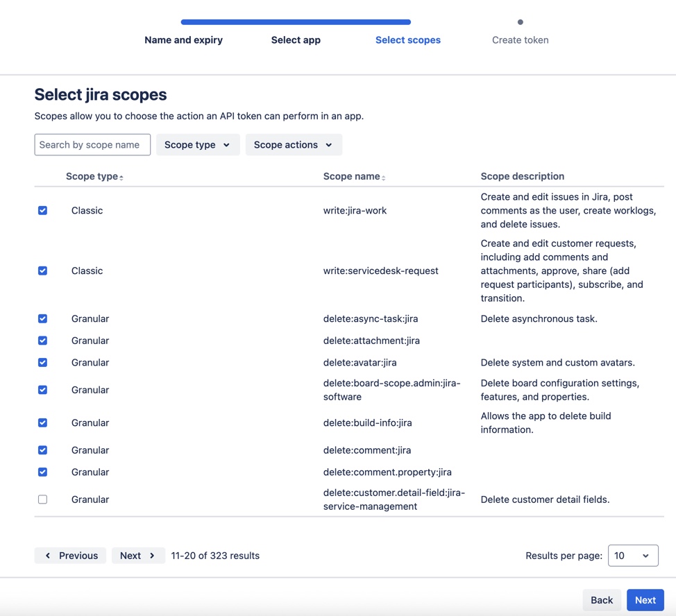
Task: Click 'Delete board configuration settings' description
Action: click(x=560, y=390)
